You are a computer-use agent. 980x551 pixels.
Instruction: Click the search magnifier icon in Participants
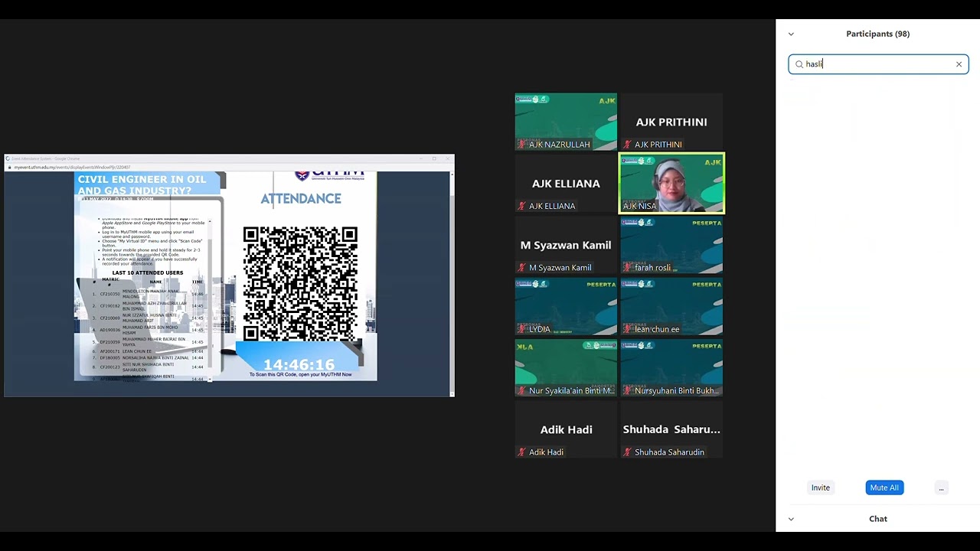click(x=799, y=64)
